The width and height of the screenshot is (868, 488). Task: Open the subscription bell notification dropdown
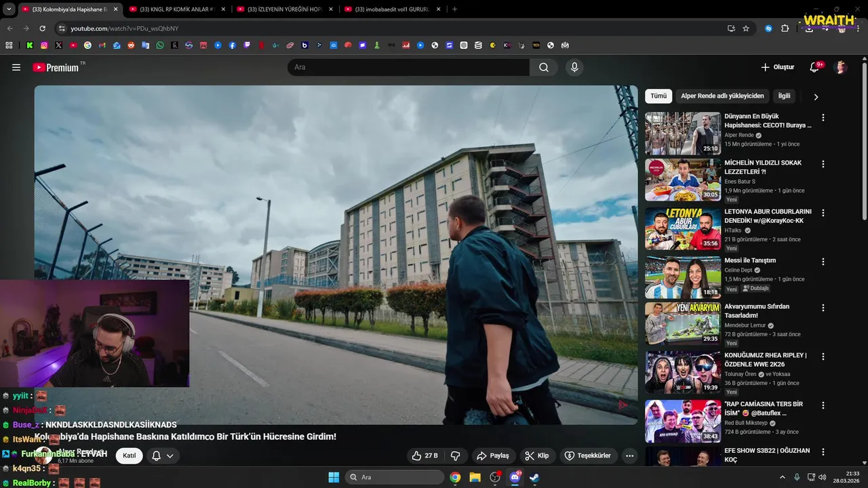(x=163, y=455)
